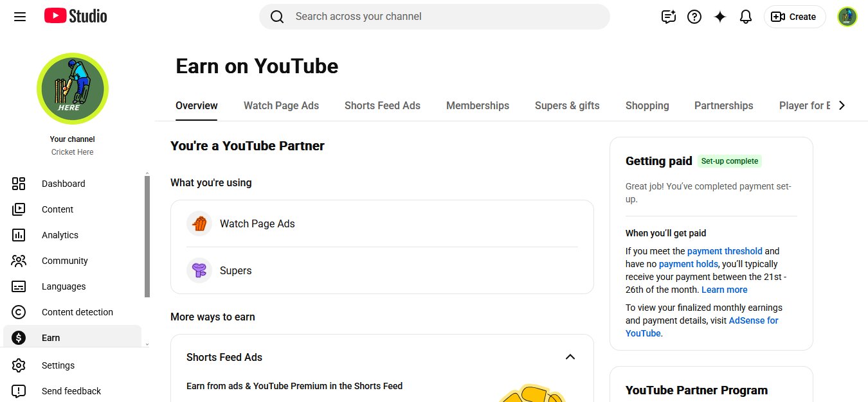Viewport: 868px width, 402px height.
Task: Open the AdSense for YouTube link
Action: pos(702,327)
